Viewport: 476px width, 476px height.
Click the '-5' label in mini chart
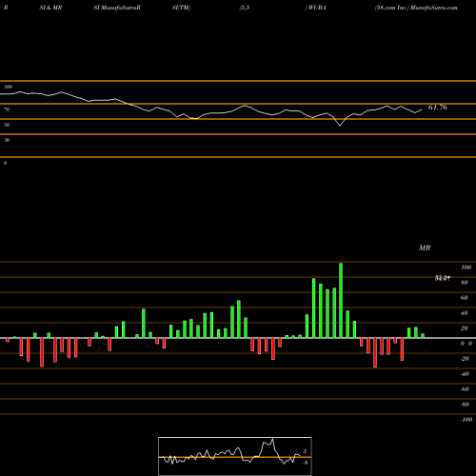pyautogui.click(x=305, y=463)
